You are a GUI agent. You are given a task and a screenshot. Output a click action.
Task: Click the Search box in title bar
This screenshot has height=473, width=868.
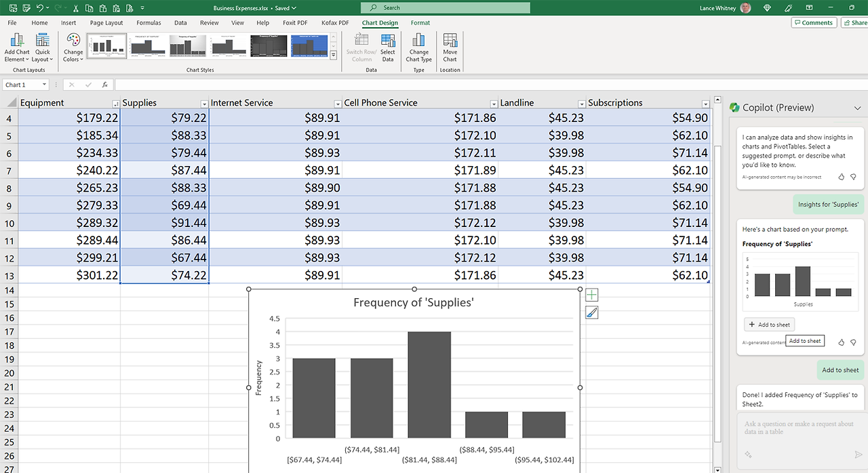pyautogui.click(x=446, y=7)
